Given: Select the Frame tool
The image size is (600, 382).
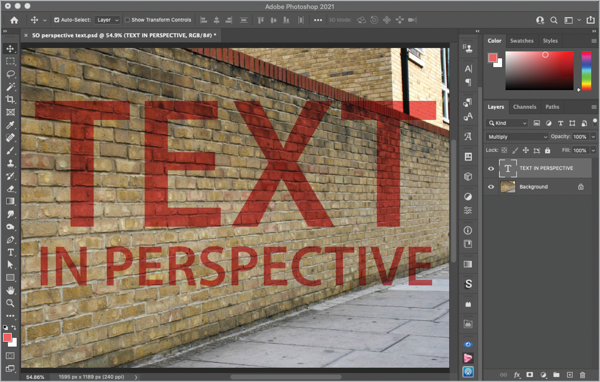Looking at the screenshot, I should [10, 112].
